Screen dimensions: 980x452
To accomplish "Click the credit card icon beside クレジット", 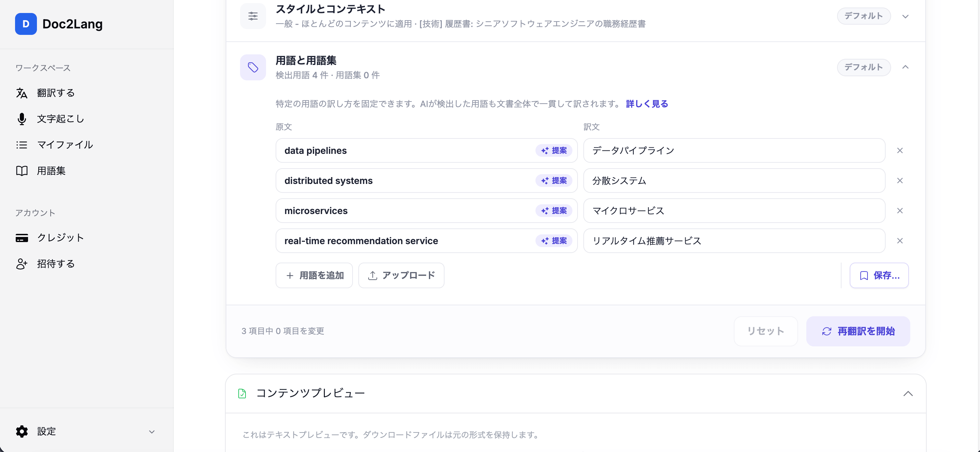I will coord(22,238).
